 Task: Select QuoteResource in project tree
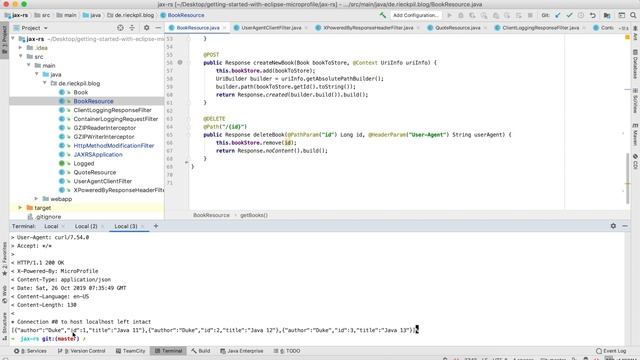94,172
